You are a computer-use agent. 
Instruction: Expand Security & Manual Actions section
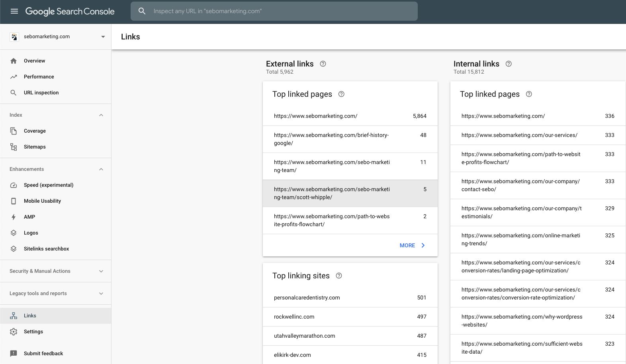tap(101, 271)
